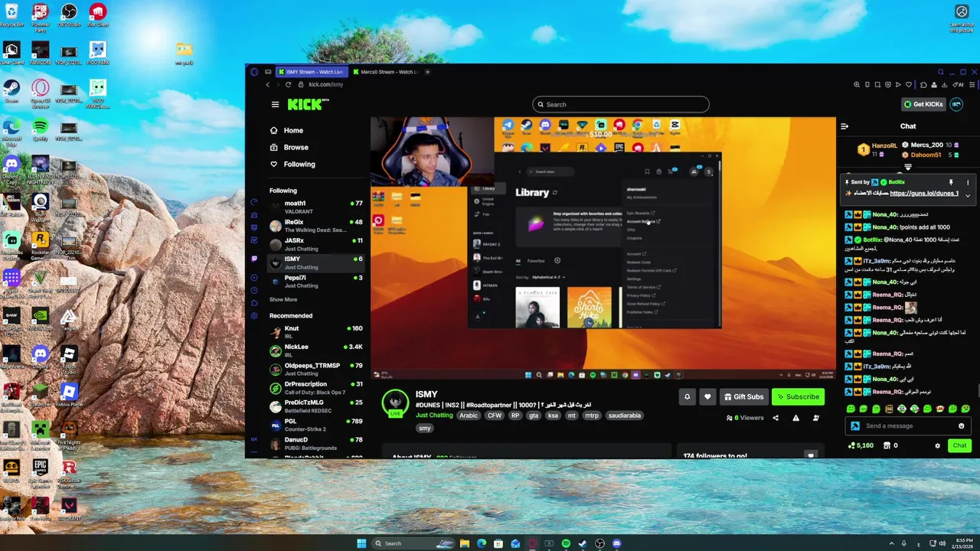Screen dimensions: 980x551
Task: Click the green Chat send button
Action: click(959, 445)
